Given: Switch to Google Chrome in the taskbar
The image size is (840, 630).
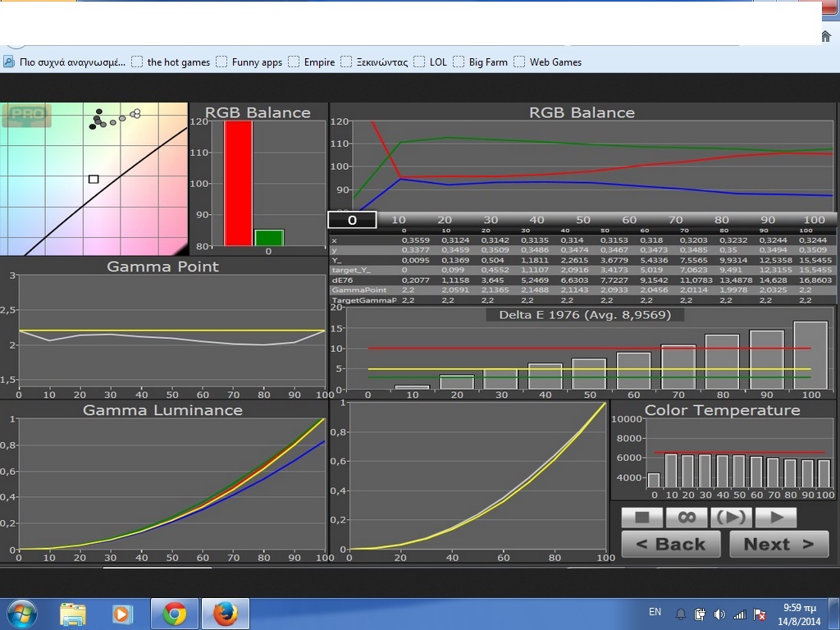Looking at the screenshot, I should [x=174, y=614].
